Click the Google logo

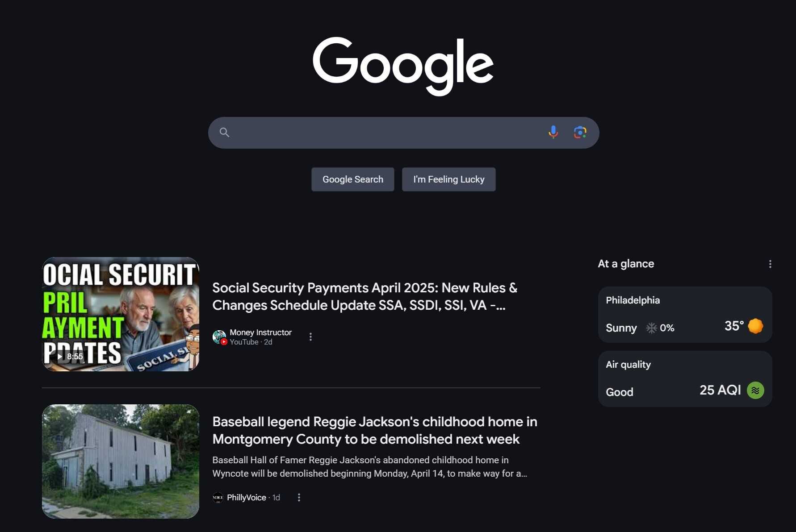(x=403, y=66)
